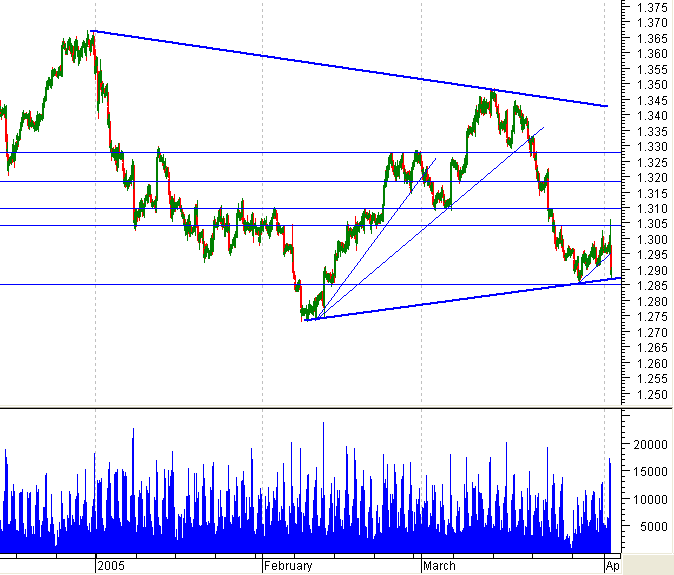Select the 5000 volume scale value

tap(653, 526)
